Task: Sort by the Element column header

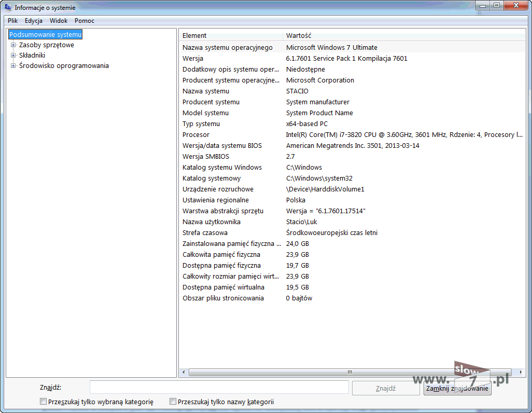Action: tap(231, 36)
